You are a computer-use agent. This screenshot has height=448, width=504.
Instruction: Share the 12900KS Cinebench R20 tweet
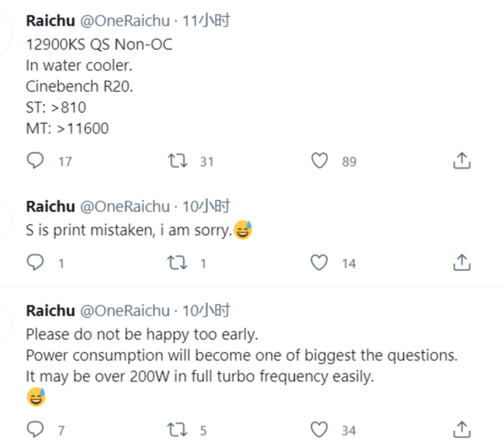pyautogui.click(x=461, y=161)
